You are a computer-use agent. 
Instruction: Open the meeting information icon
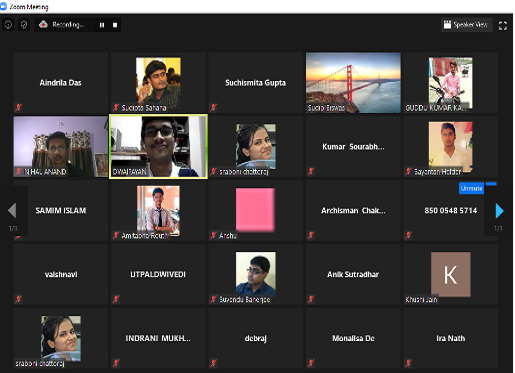pyautogui.click(x=8, y=25)
